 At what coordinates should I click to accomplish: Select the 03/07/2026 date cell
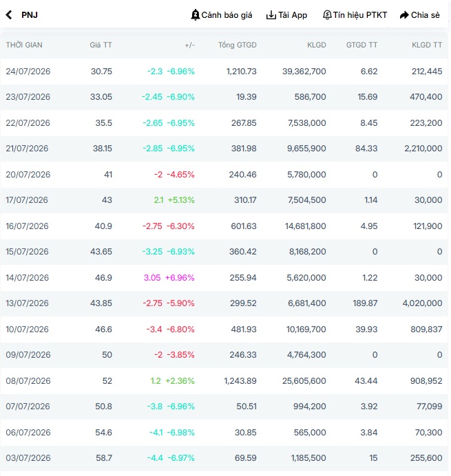point(28,458)
